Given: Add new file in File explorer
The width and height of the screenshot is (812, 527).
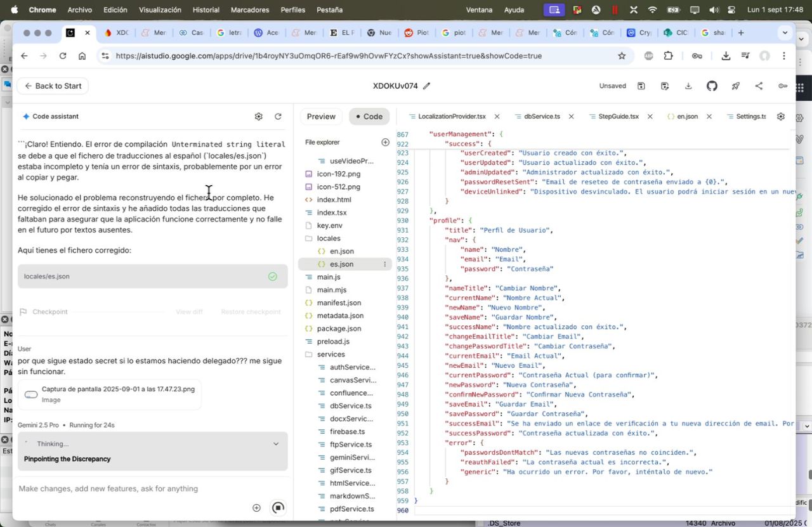Looking at the screenshot, I should (x=385, y=142).
